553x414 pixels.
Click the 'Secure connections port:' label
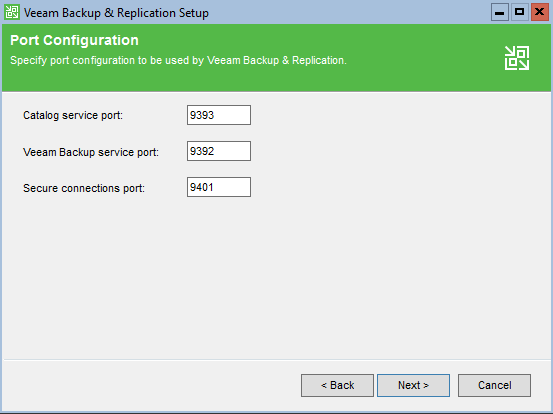click(84, 188)
